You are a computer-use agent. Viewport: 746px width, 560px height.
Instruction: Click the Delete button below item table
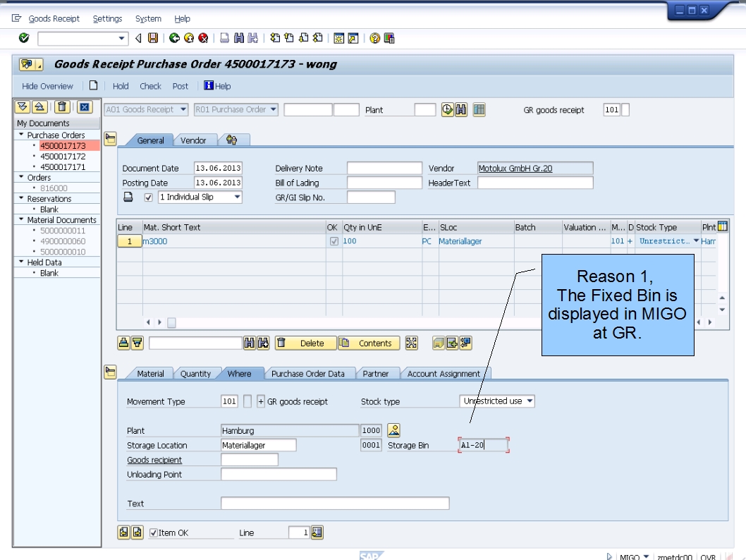[306, 343]
